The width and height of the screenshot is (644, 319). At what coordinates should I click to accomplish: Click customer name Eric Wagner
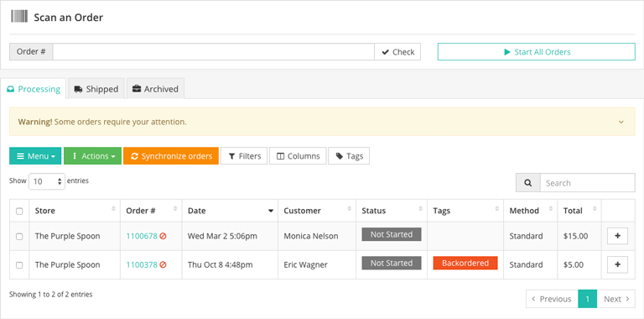pyautogui.click(x=305, y=264)
